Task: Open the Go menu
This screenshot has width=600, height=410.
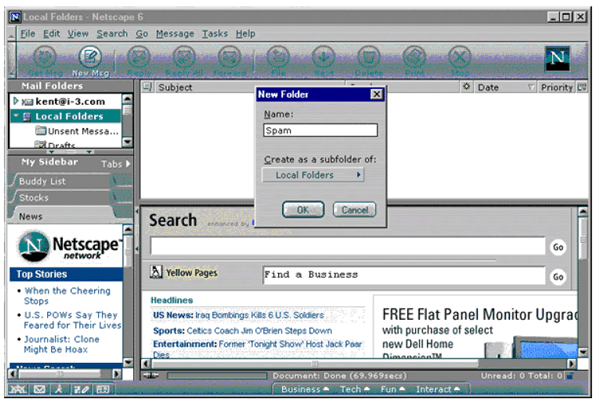Action: click(142, 34)
